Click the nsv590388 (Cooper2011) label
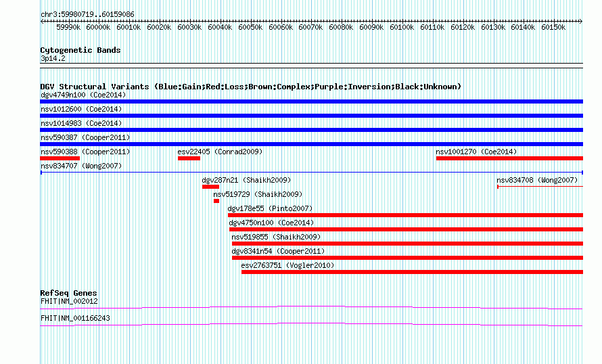Image resolution: width=602 pixels, height=364 pixels. point(85,152)
